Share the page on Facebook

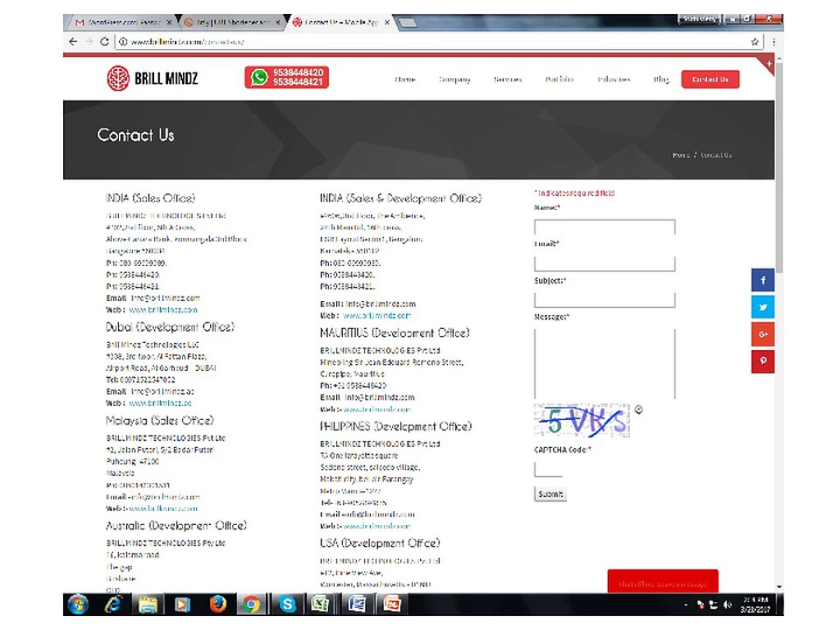pos(763,280)
